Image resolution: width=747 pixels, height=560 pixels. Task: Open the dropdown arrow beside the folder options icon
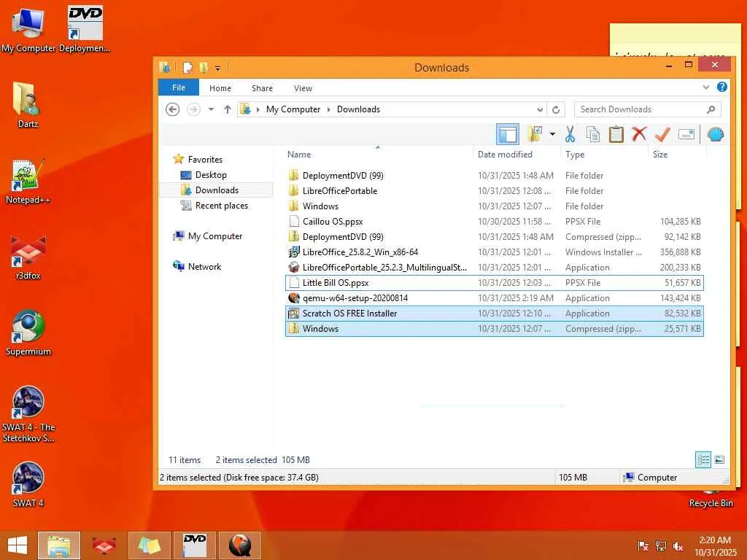coord(552,134)
